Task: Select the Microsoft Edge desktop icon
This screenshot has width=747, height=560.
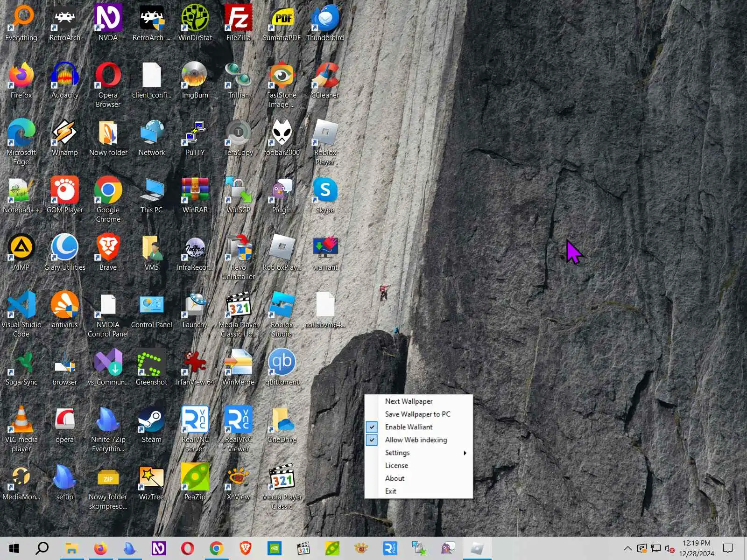Action: click(x=21, y=142)
